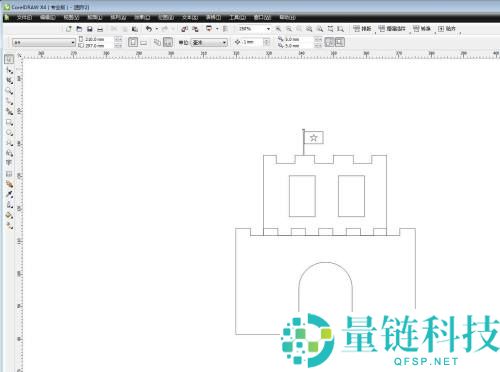The height and width of the screenshot is (372, 500).
Task: Create a new document from toolbar
Action: coord(69,29)
